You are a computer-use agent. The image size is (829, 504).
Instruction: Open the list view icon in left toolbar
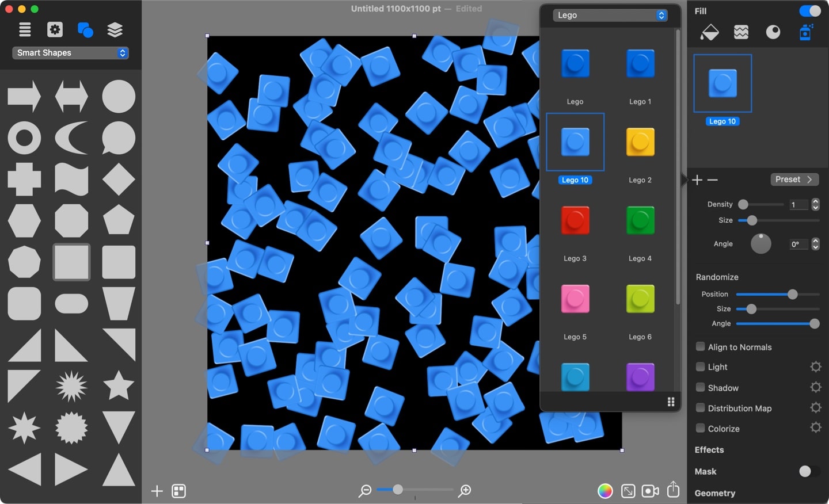[25, 29]
